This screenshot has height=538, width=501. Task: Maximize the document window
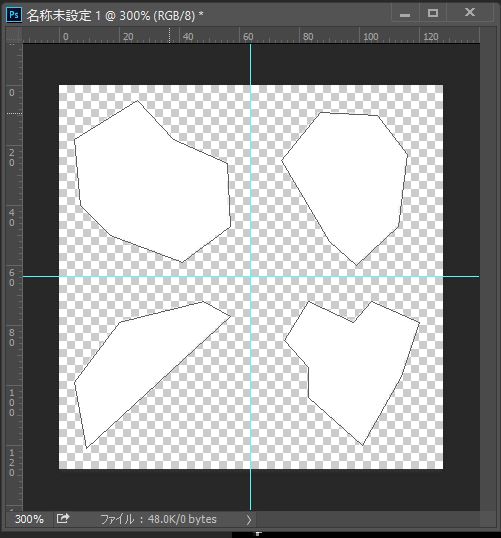tap(433, 13)
